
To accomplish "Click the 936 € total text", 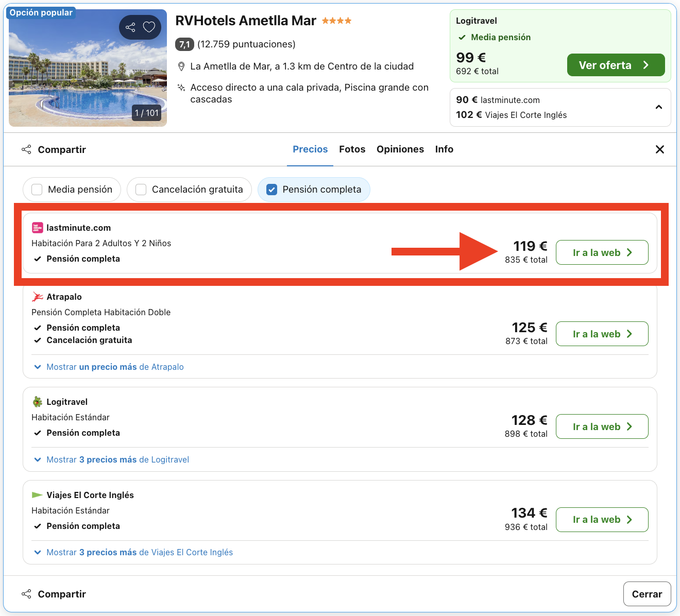I will 526,527.
